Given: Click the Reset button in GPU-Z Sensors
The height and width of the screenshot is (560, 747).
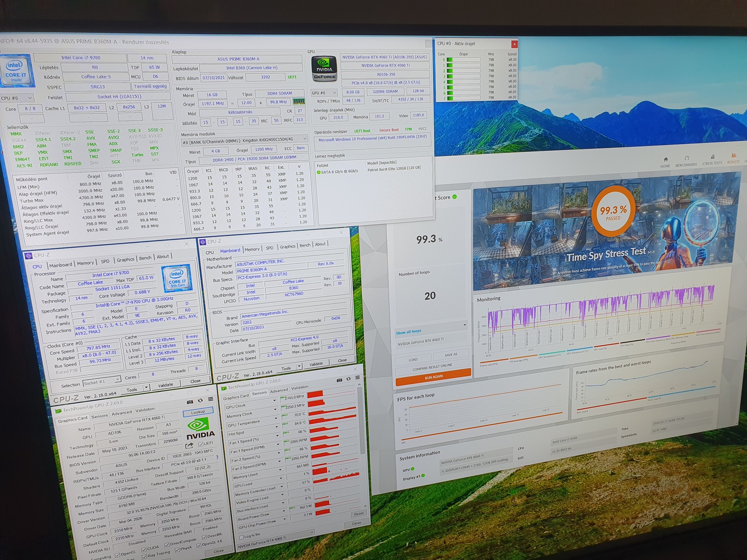Looking at the screenshot, I should point(358,514).
